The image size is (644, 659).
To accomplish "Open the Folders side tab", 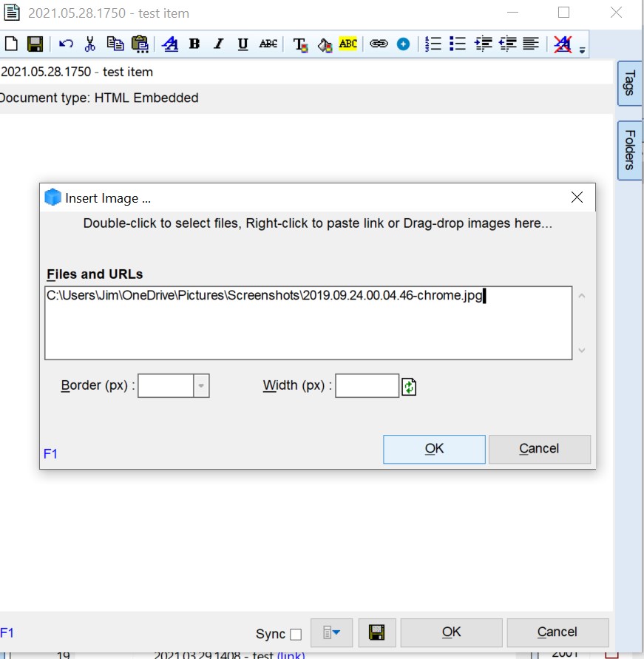I will (x=629, y=150).
